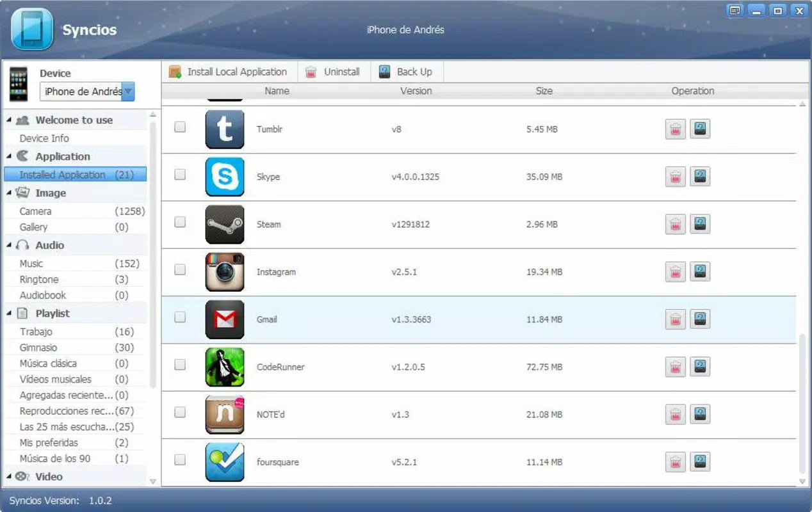This screenshot has height=512, width=812.
Task: Sort by the Size column header
Action: coord(544,91)
